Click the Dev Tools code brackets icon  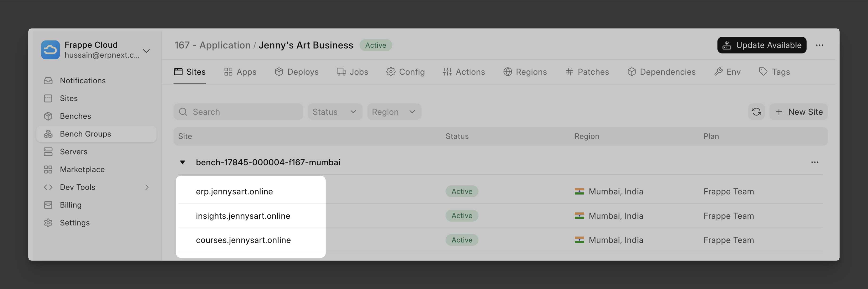[x=48, y=187]
